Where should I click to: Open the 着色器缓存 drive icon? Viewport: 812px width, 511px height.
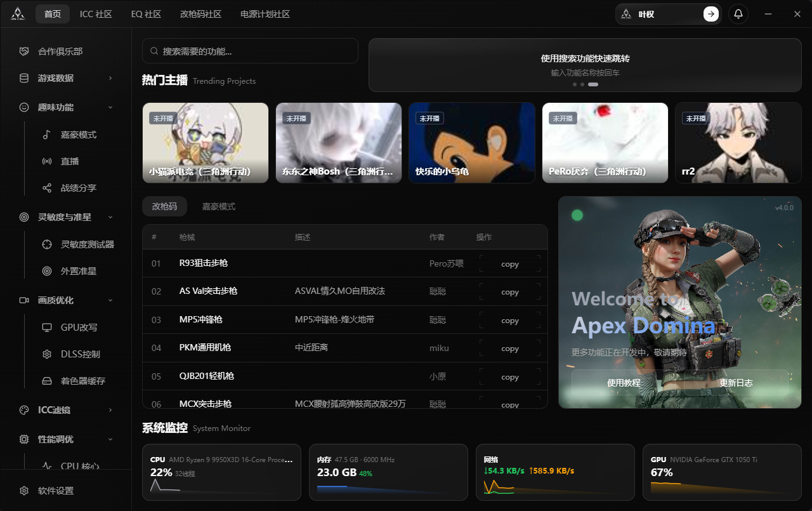click(46, 381)
